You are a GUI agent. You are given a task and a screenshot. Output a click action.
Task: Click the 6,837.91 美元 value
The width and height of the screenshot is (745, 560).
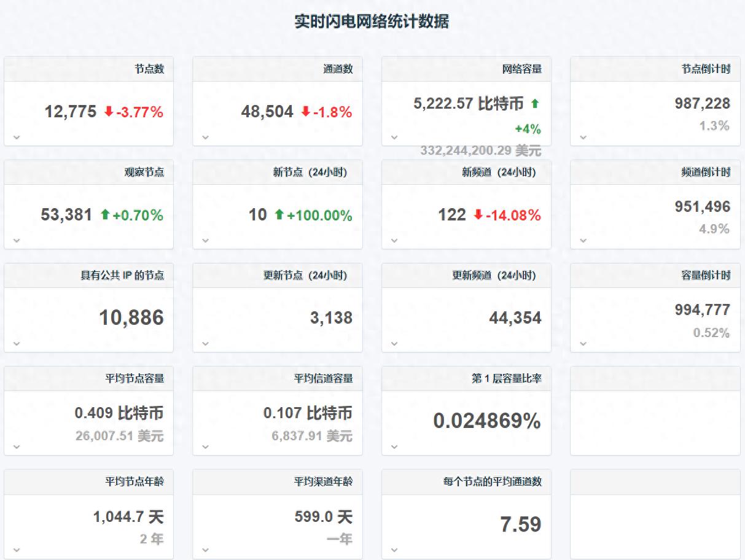(x=312, y=436)
